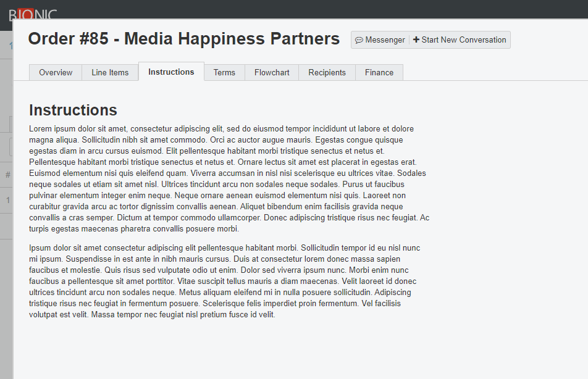Click the Instructions section heading
Screen dimensions: 588x379
(x=73, y=110)
